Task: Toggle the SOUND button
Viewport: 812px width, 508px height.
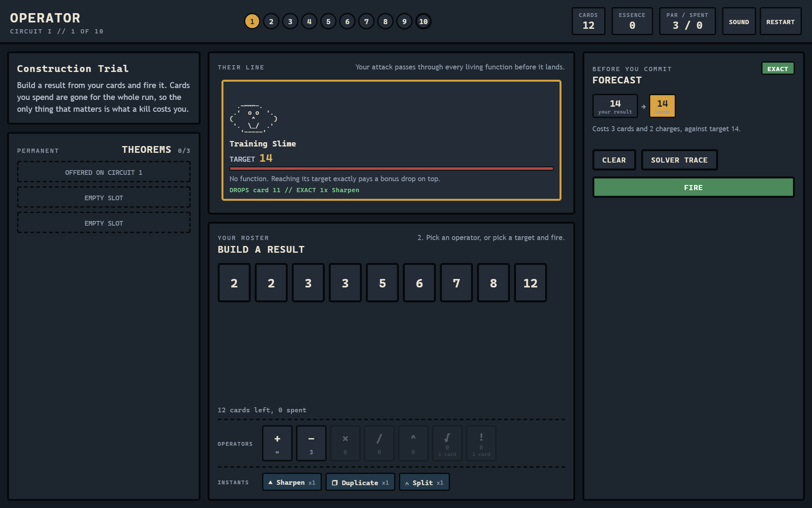Action: 739,22
